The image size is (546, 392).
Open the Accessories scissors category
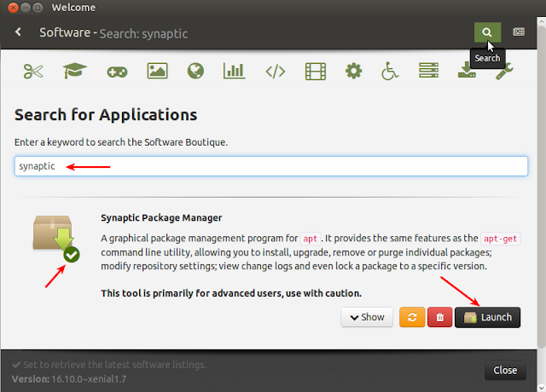(33, 72)
